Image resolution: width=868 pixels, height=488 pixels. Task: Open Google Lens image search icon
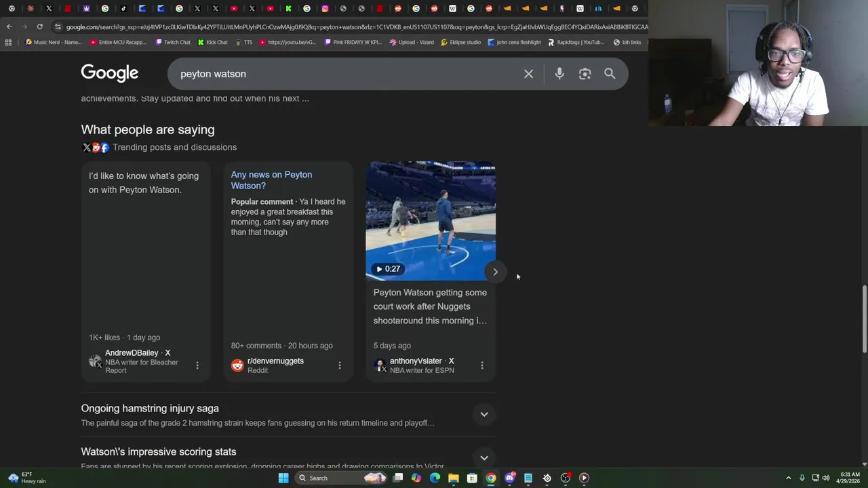585,74
